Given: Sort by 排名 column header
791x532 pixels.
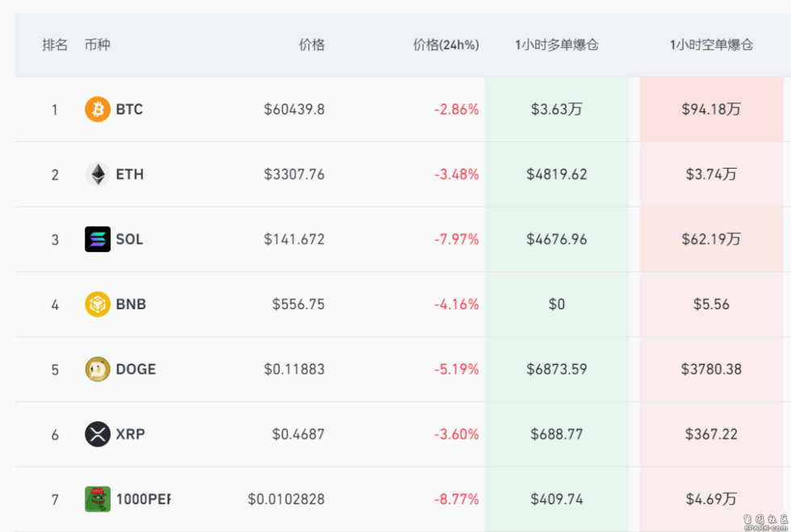Looking at the screenshot, I should (55, 45).
